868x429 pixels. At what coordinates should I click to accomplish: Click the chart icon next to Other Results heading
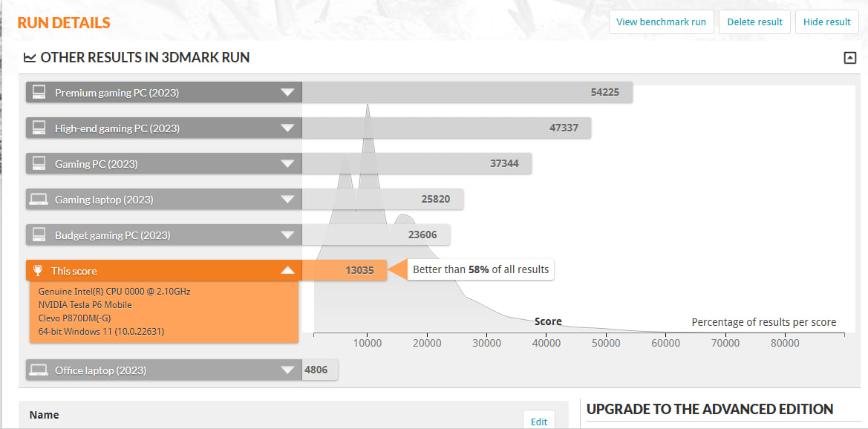(30, 58)
